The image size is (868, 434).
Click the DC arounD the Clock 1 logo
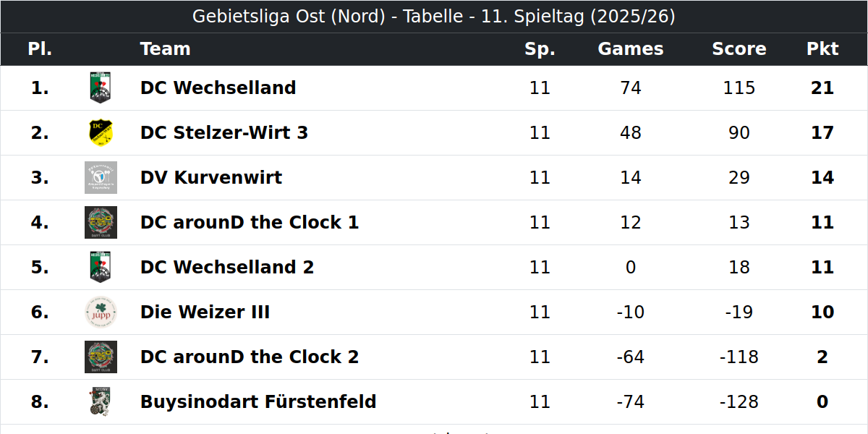click(100, 222)
